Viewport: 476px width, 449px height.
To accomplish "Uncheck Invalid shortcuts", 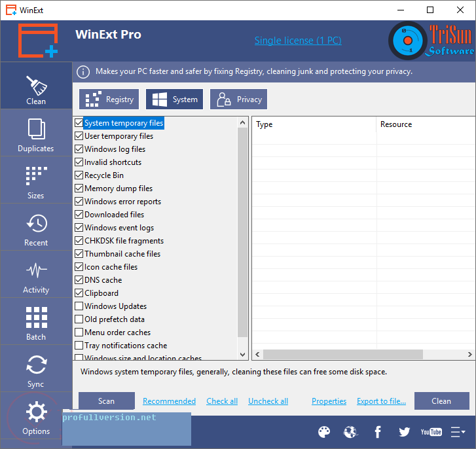I will click(x=79, y=162).
